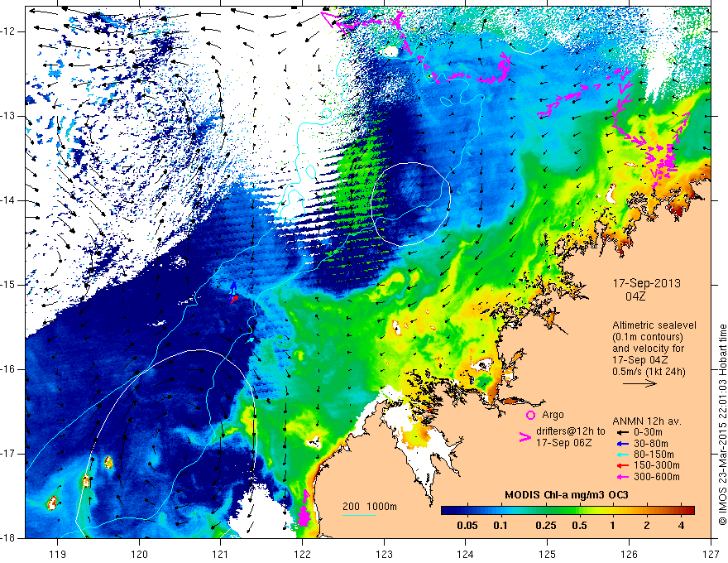Click the '(0.1m contours)' text

[x=648, y=337]
